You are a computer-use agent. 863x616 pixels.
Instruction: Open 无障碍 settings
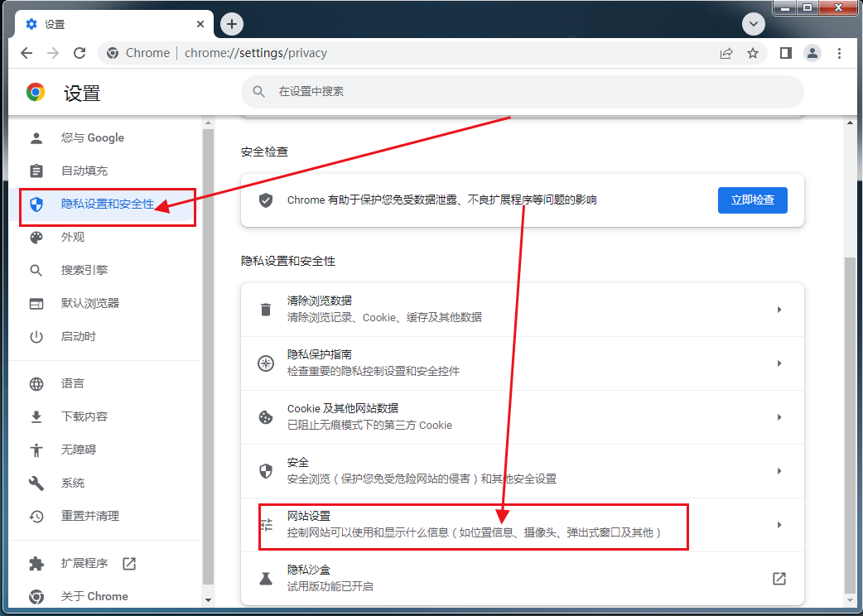click(105, 450)
